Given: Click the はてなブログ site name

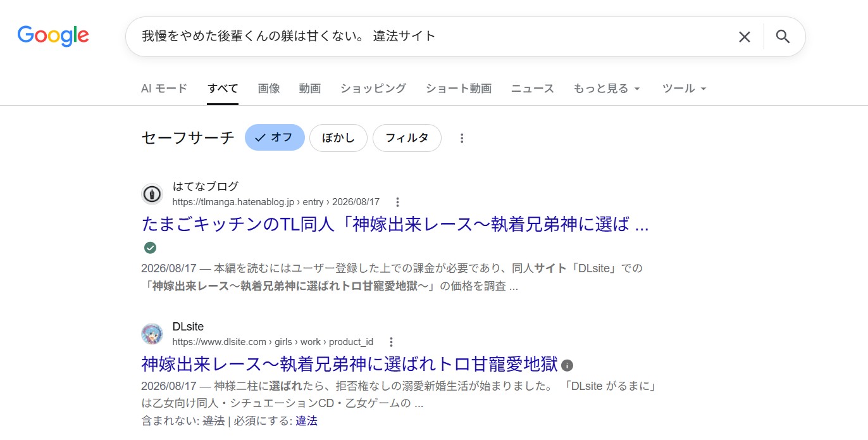Looking at the screenshot, I should (206, 187).
